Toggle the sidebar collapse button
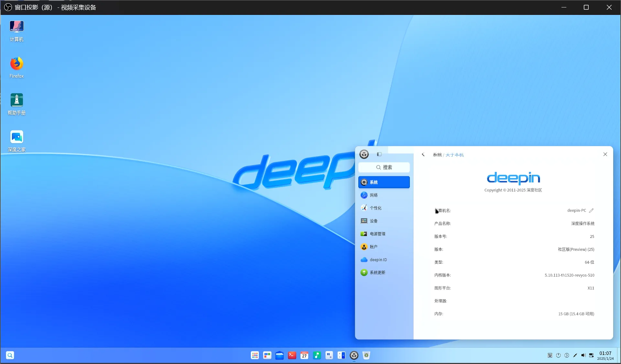Viewport: 621px width, 364px height. 379,154
